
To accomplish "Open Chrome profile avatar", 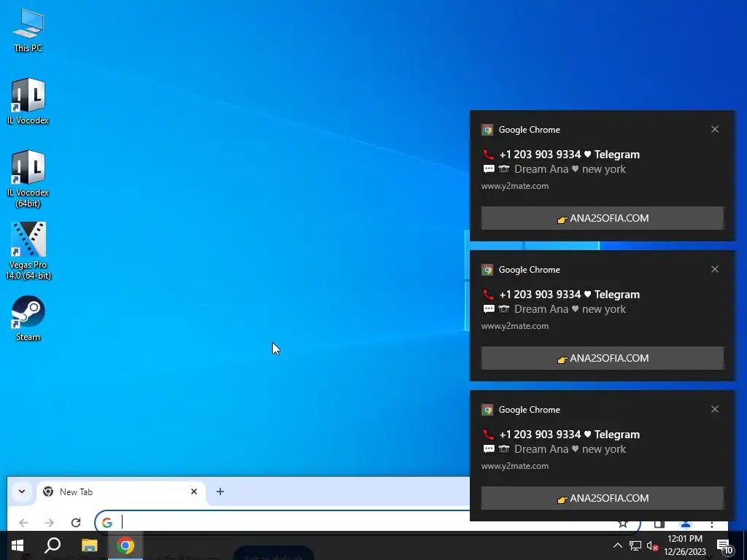I will click(x=686, y=524).
